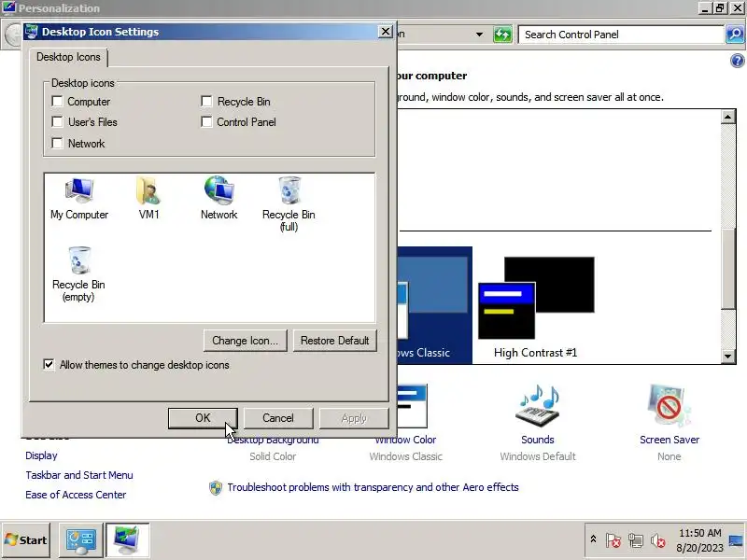Click the theme list scrollbar thumb
747x560 pixels.
tap(728, 268)
